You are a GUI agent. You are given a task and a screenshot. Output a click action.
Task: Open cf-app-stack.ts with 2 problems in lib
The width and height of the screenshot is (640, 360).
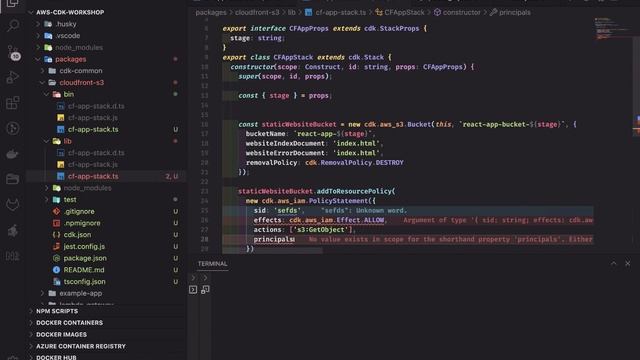(x=93, y=176)
